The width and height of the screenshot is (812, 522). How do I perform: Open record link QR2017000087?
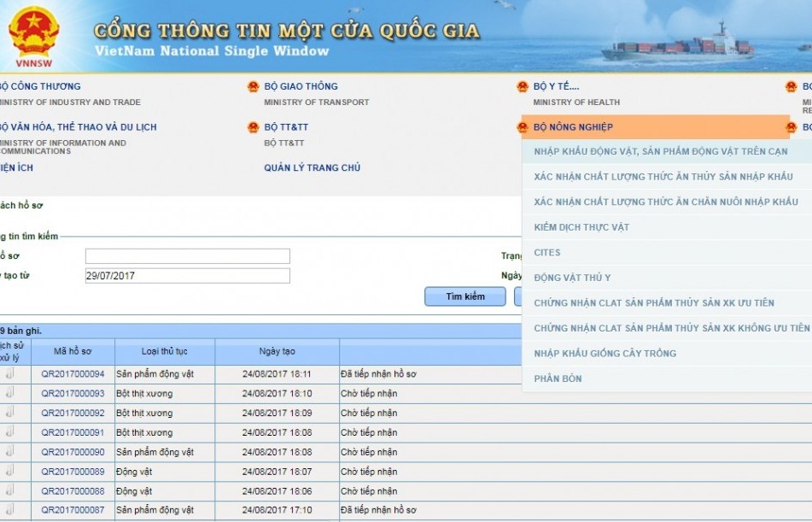73,510
